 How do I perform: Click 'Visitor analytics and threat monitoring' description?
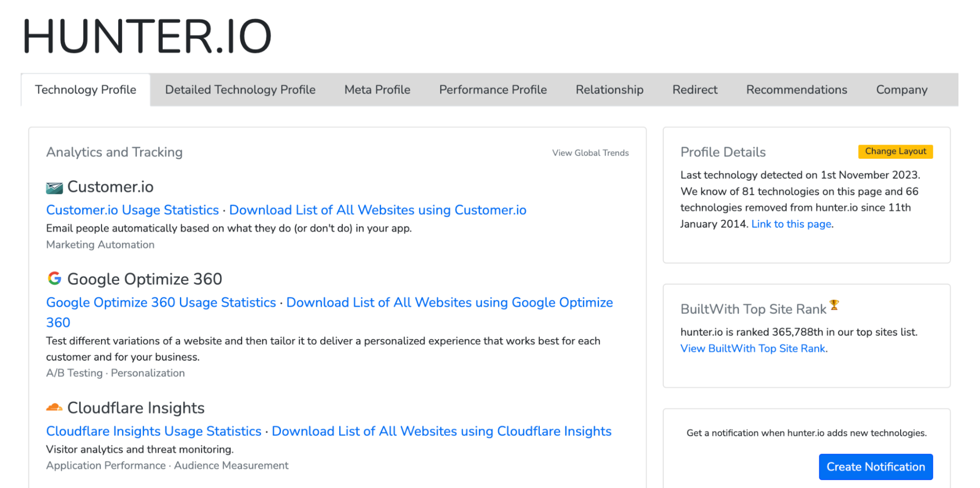tap(140, 449)
